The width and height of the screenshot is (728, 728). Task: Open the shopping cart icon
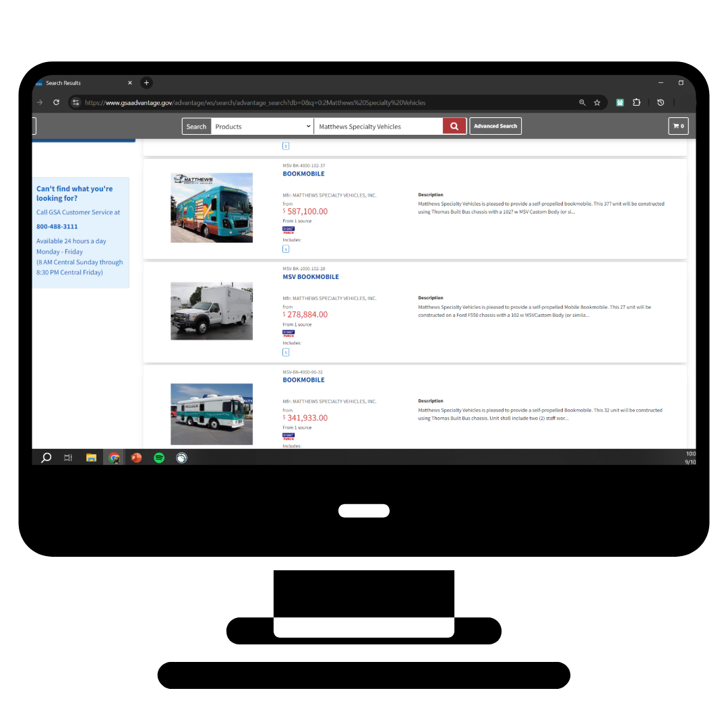tap(678, 125)
